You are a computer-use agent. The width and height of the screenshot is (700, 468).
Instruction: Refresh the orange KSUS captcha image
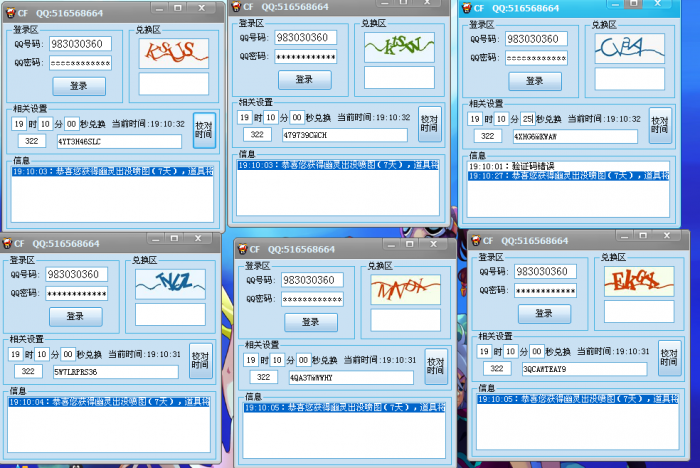[x=174, y=53]
